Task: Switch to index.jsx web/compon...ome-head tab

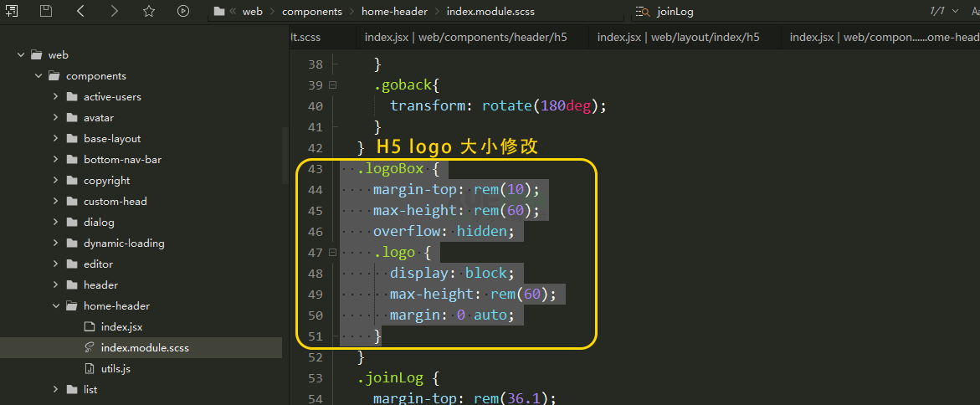Action: [880, 38]
